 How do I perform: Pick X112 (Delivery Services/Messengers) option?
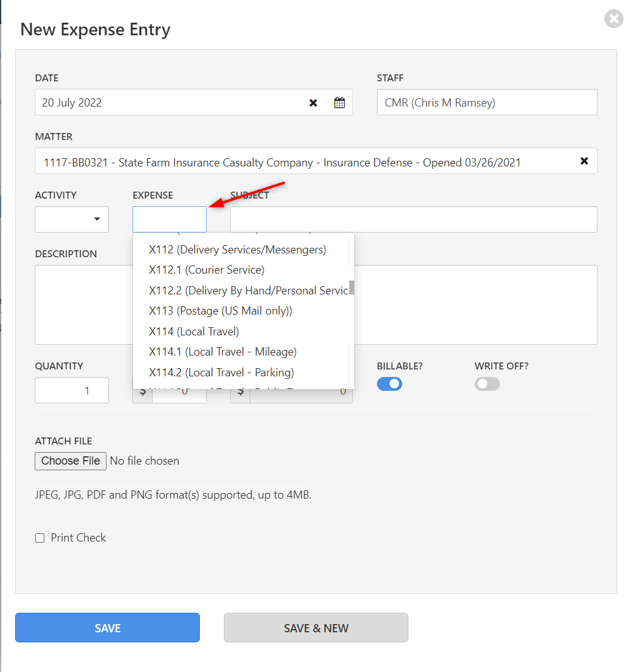pyautogui.click(x=237, y=250)
